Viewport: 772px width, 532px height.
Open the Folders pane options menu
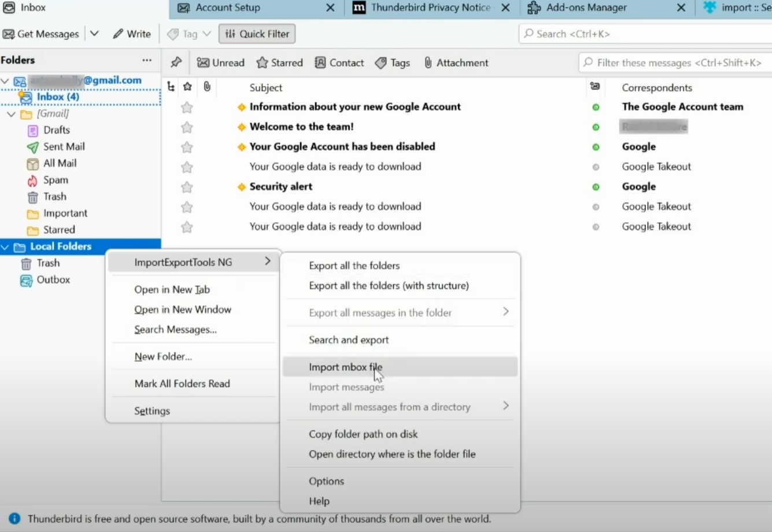(147, 60)
